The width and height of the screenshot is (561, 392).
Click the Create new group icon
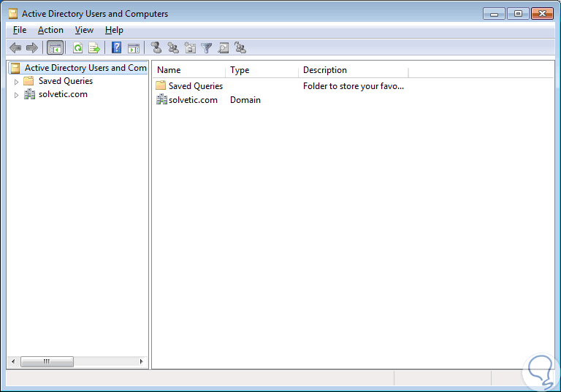coord(173,47)
